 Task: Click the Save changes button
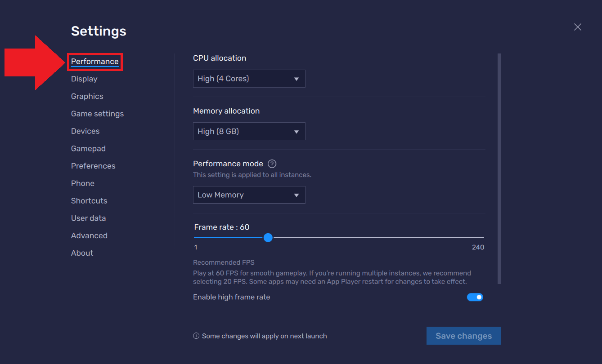(464, 336)
